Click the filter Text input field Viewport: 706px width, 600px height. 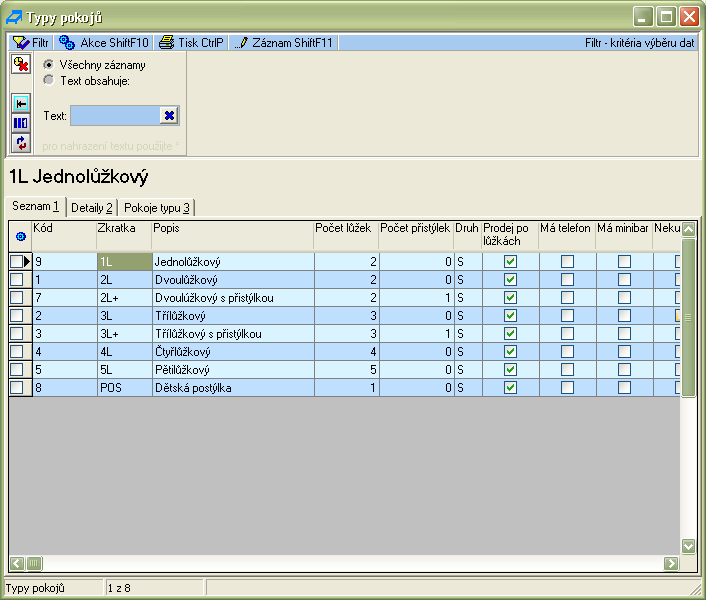click(115, 116)
